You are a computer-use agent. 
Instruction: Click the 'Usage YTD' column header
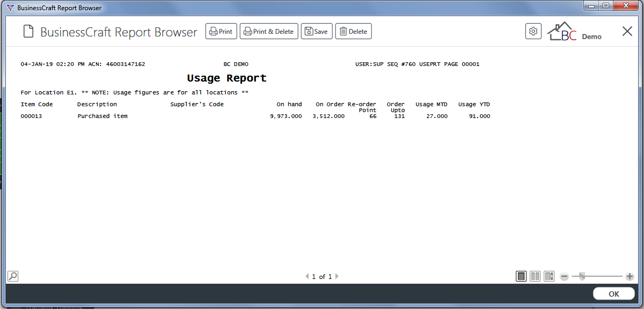pos(474,104)
